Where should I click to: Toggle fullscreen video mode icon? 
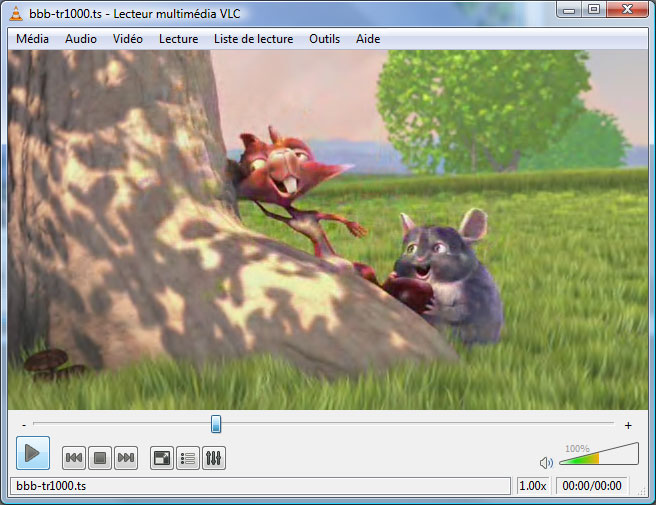click(160, 458)
